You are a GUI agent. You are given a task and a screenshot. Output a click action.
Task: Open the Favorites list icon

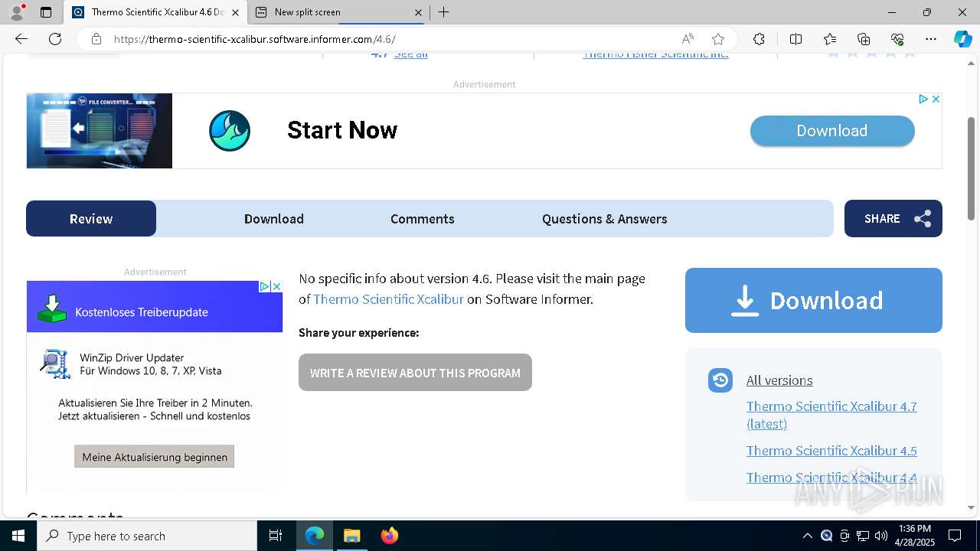click(830, 39)
